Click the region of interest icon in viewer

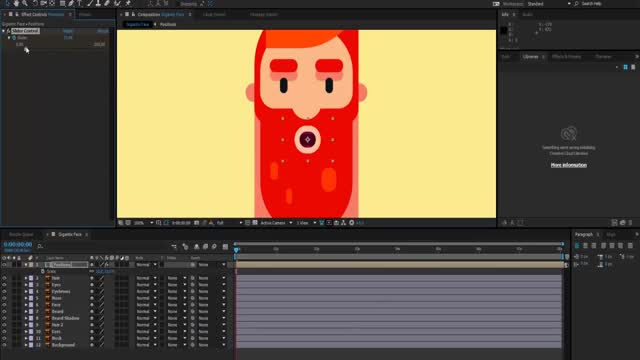coord(248,223)
